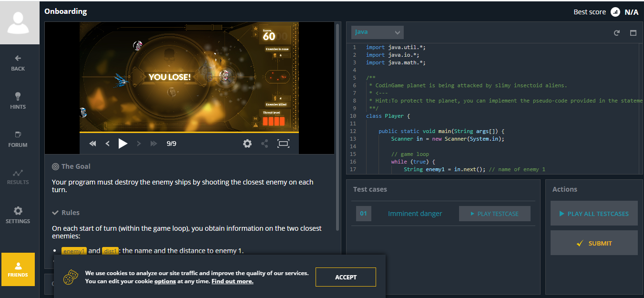The image size is (644, 298).
Task: Click the statement panel scrollbar
Action: click(x=338, y=126)
